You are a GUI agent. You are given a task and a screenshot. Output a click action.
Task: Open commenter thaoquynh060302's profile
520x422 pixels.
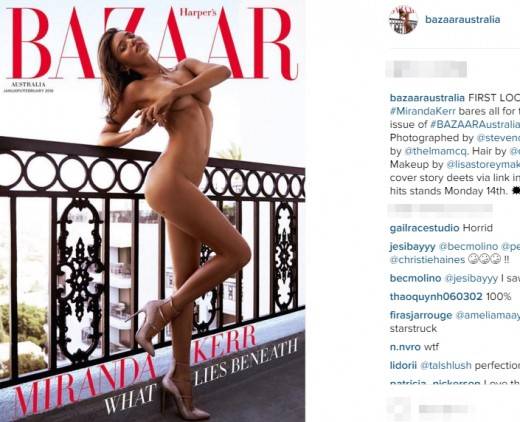point(436,297)
